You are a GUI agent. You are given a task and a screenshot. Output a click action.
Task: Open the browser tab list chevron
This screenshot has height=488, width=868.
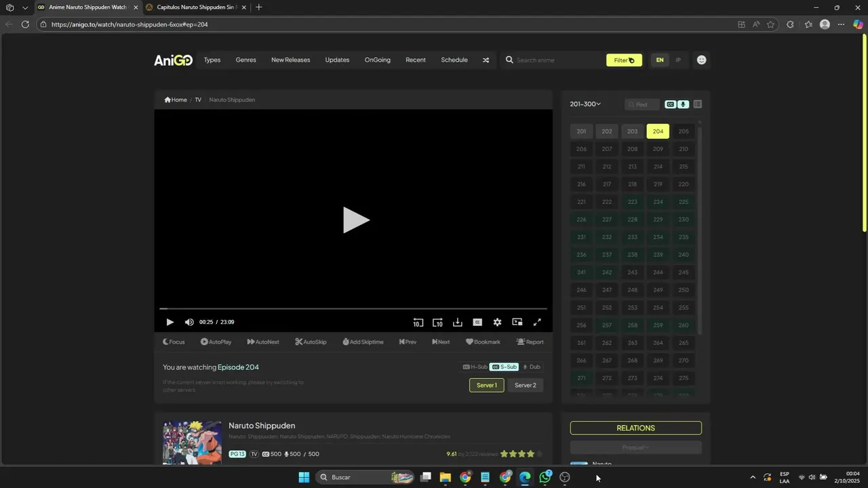point(25,7)
